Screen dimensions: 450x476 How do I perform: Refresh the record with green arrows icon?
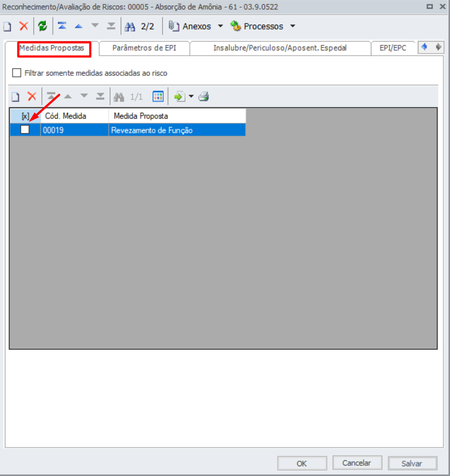[43, 26]
